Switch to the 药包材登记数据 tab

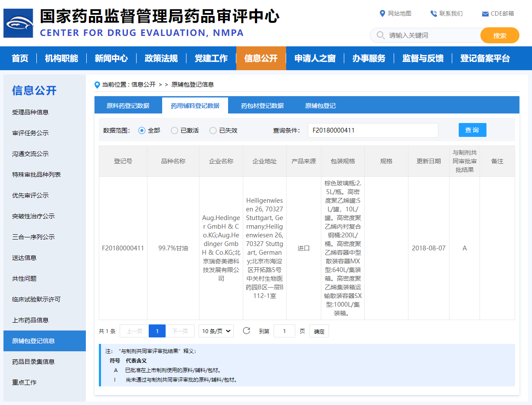click(x=262, y=106)
